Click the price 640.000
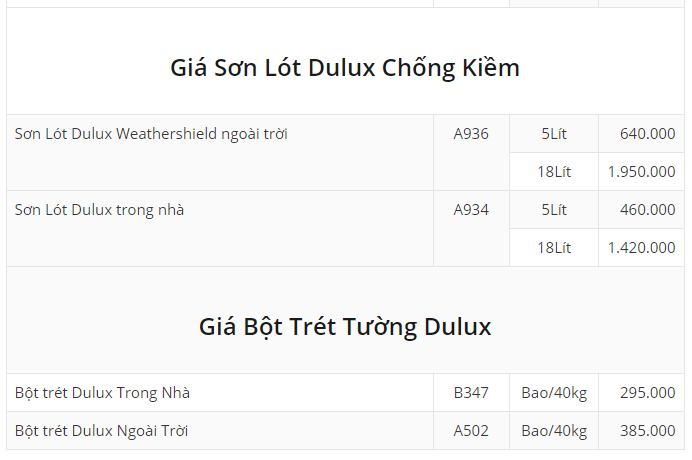Image resolution: width=692 pixels, height=460 pixels. (x=647, y=133)
